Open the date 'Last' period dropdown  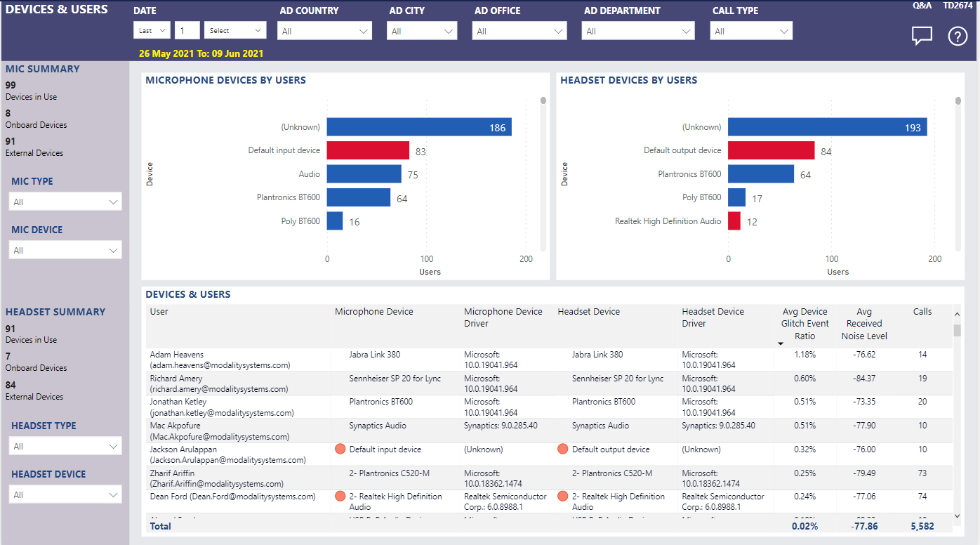(152, 31)
